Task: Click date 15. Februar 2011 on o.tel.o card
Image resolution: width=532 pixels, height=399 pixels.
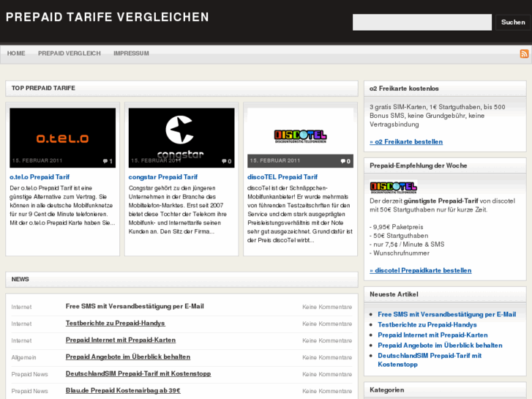Action: tap(37, 160)
